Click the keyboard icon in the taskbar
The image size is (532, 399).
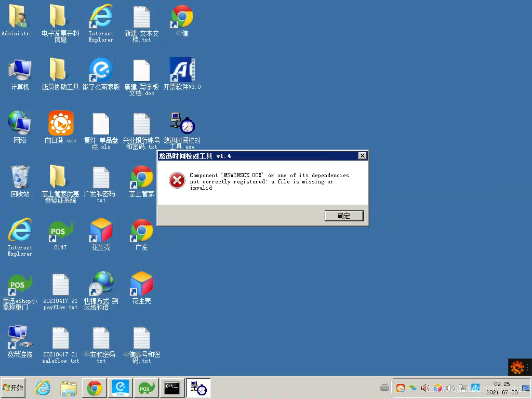(384, 387)
